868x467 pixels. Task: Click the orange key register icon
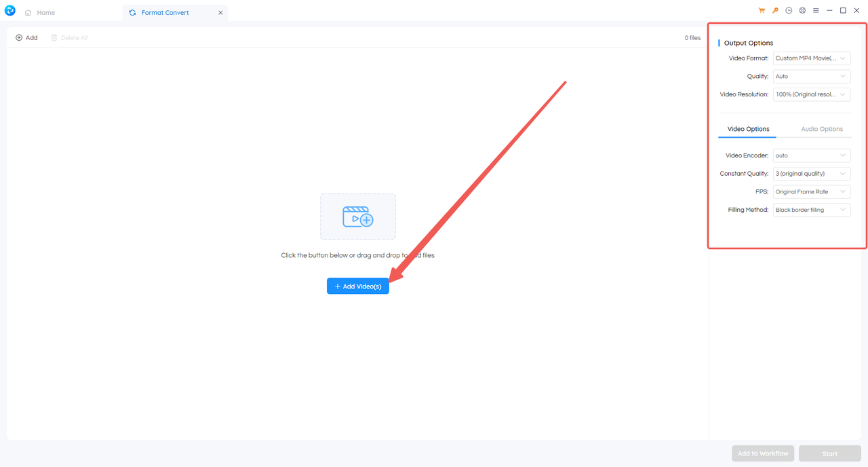coord(775,11)
